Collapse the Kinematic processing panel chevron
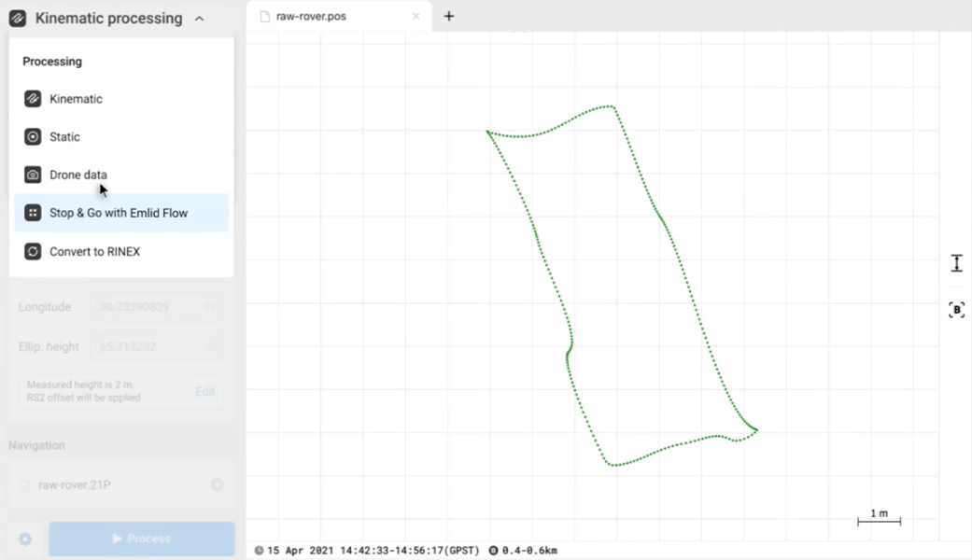The height and width of the screenshot is (560, 972). point(197,17)
